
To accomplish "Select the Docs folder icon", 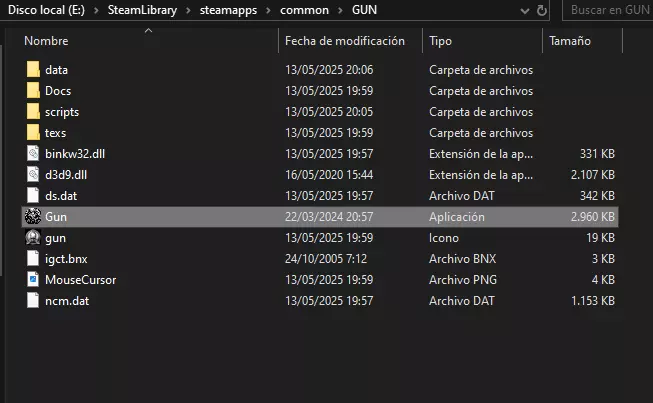I will [x=33, y=91].
